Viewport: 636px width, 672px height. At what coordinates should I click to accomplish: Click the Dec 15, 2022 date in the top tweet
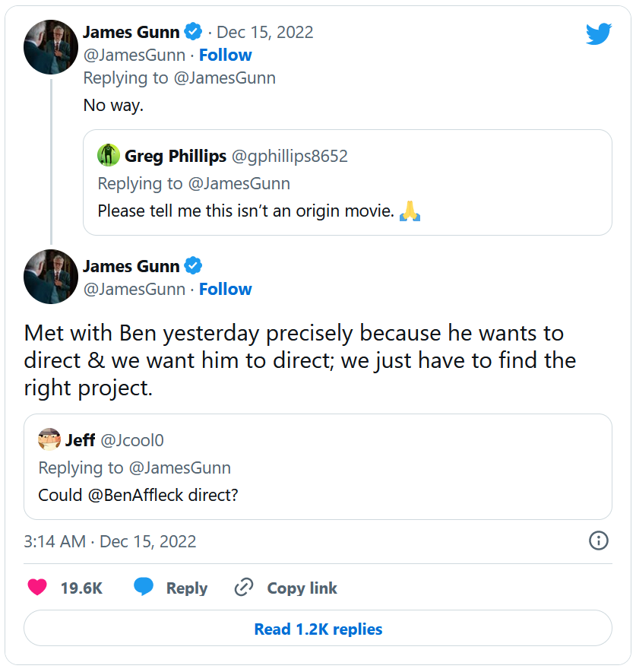pyautogui.click(x=265, y=32)
